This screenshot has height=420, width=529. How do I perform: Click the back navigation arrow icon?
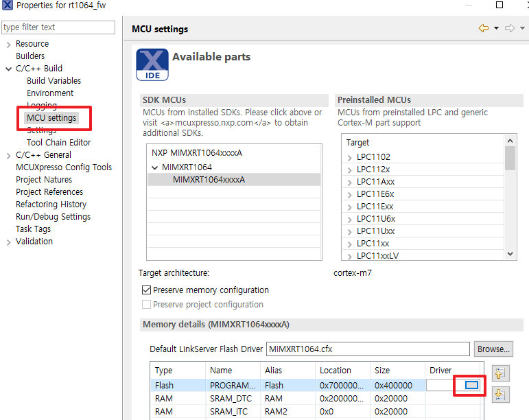point(484,28)
